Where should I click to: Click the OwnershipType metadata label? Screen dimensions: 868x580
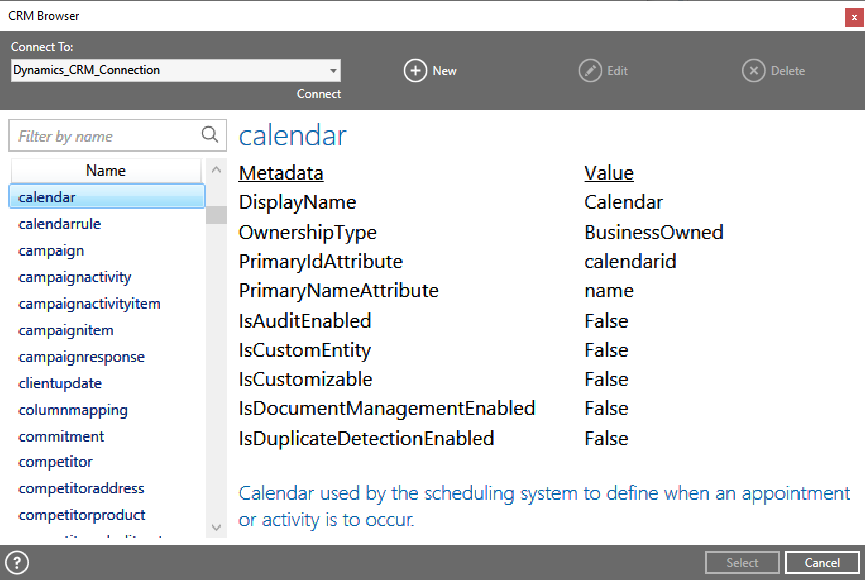307,232
